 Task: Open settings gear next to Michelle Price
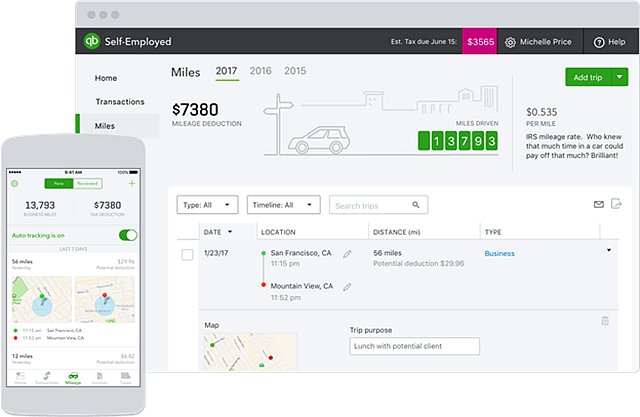click(x=510, y=42)
